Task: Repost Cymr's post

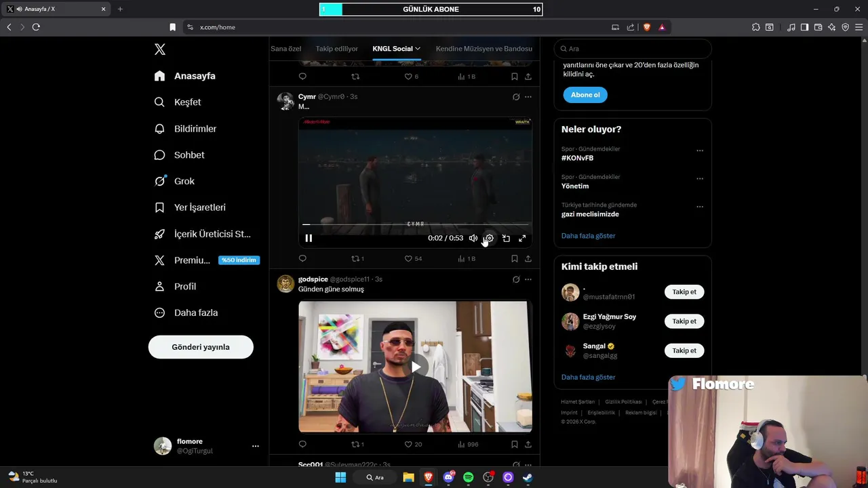Action: 357,258
